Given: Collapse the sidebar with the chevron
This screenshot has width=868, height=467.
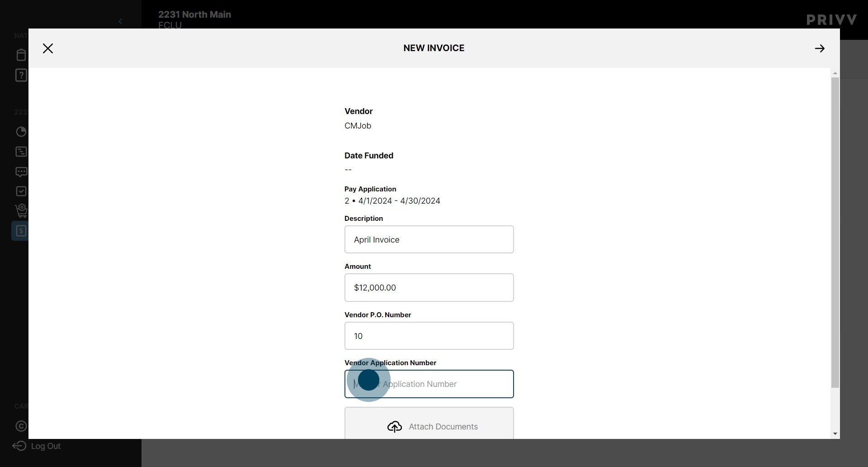Looking at the screenshot, I should [x=120, y=21].
